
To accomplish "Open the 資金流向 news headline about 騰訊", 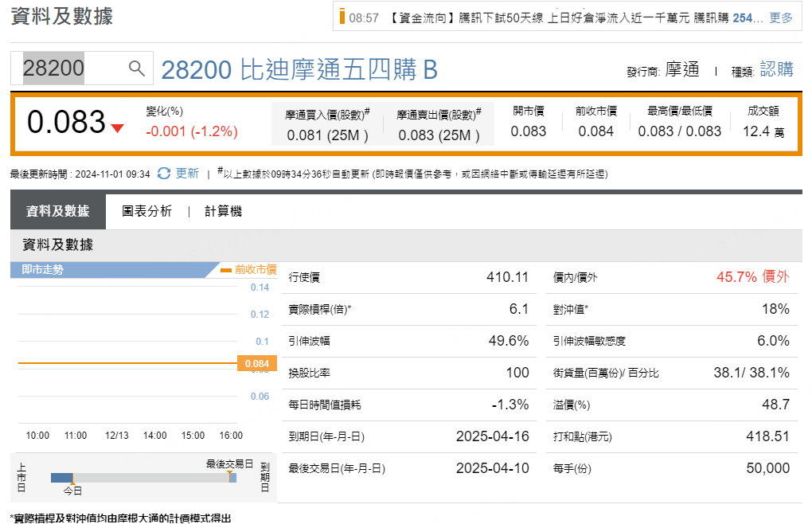I will coord(576,18).
